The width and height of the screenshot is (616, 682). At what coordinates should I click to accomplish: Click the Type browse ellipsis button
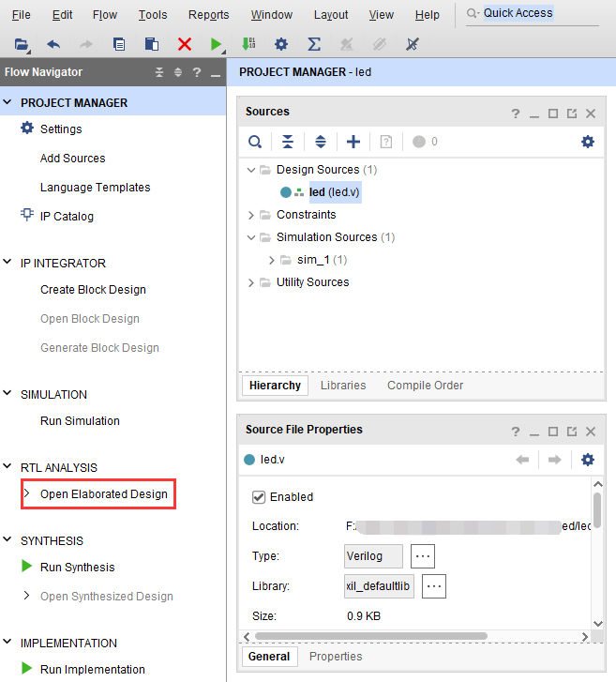pyautogui.click(x=423, y=556)
